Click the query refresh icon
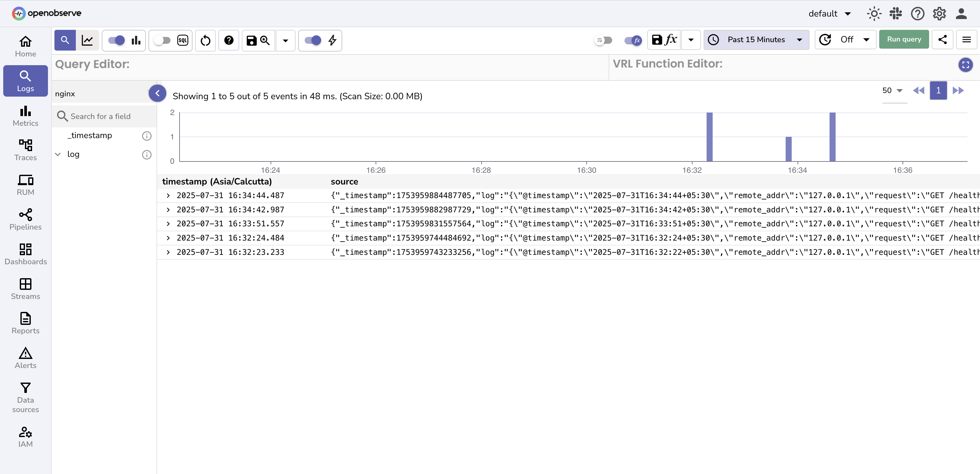The image size is (980, 474). 205,40
